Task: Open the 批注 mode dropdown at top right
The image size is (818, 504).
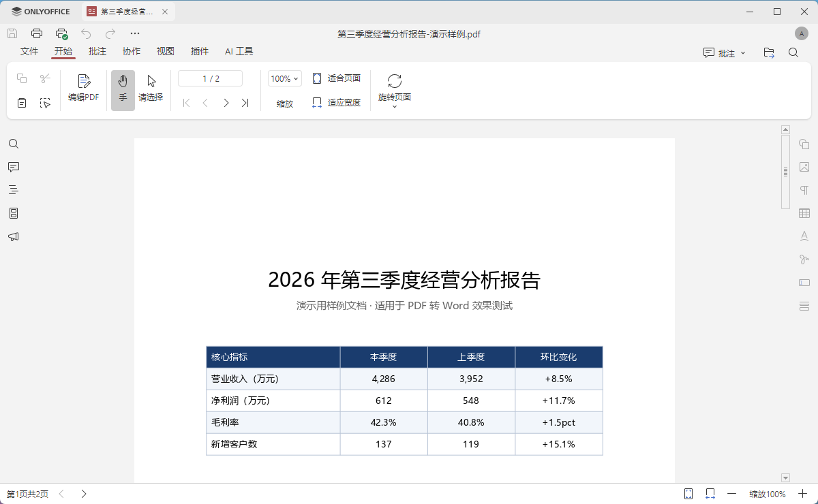Action: [725, 52]
